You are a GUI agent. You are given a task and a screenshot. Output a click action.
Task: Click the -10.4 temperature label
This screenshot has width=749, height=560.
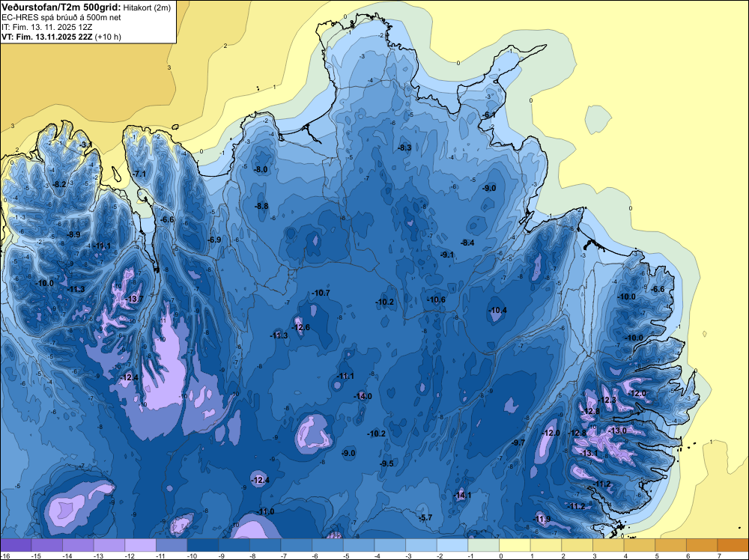click(x=498, y=310)
